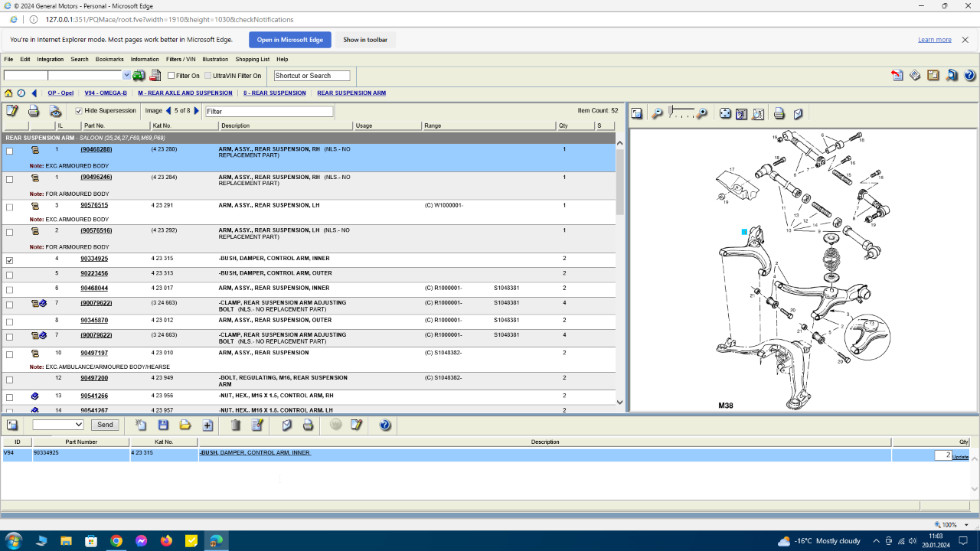Uncheck the Hide Supersession checkbox

[x=78, y=111]
